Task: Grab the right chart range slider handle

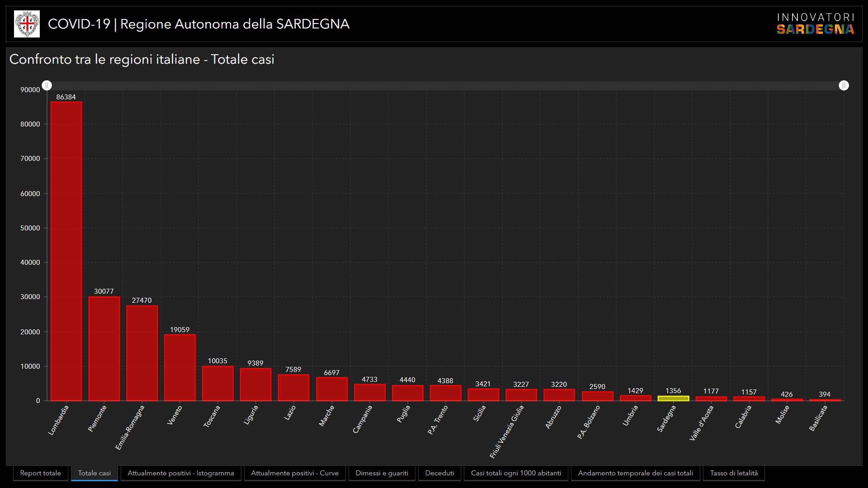Action: coord(844,85)
